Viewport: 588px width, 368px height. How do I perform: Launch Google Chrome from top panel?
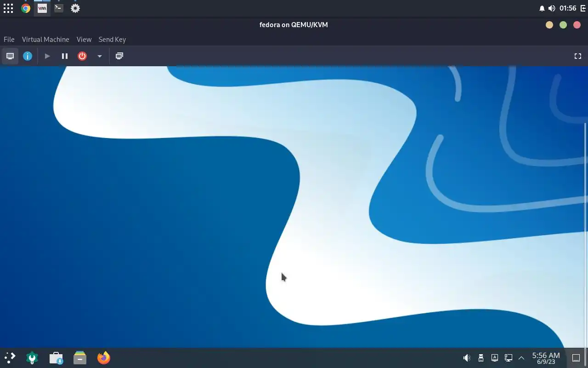26,8
